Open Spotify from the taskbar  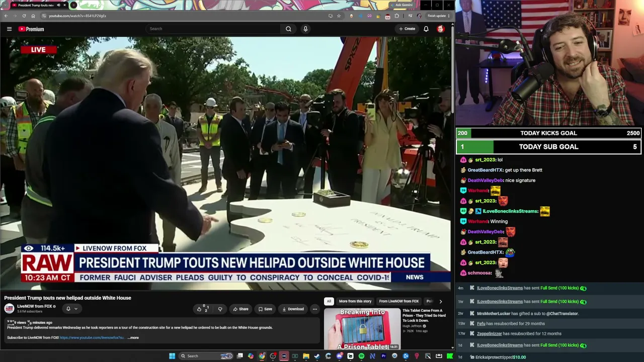pyautogui.click(x=361, y=356)
